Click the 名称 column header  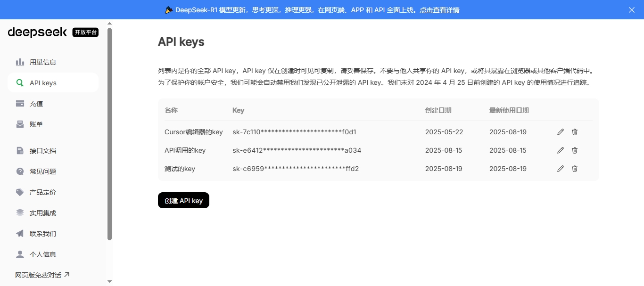[x=171, y=110]
